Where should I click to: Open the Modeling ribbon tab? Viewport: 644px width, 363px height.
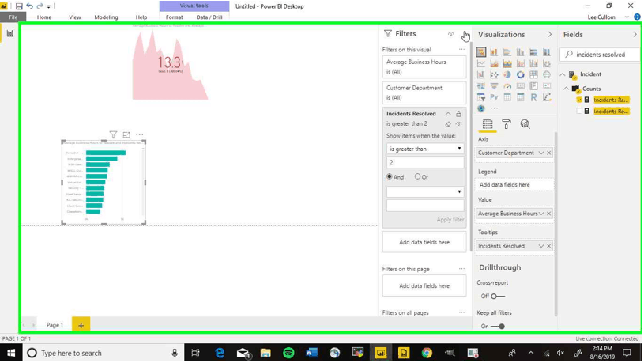click(106, 17)
